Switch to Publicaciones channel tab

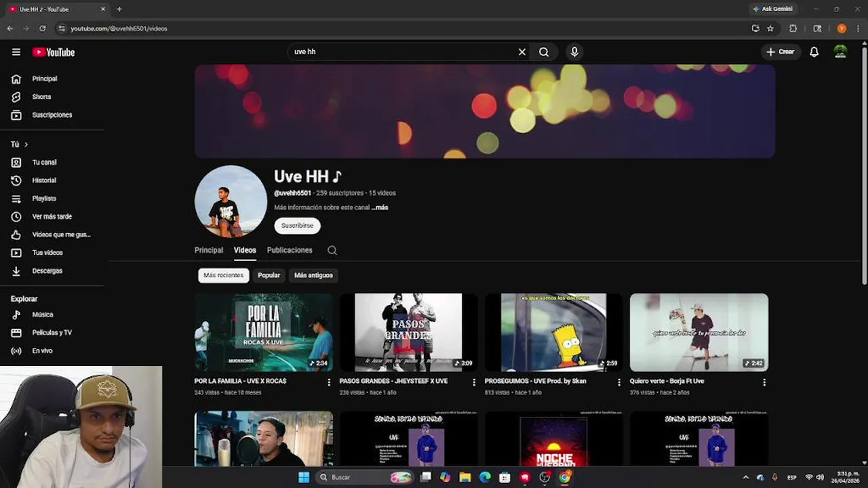(x=290, y=250)
